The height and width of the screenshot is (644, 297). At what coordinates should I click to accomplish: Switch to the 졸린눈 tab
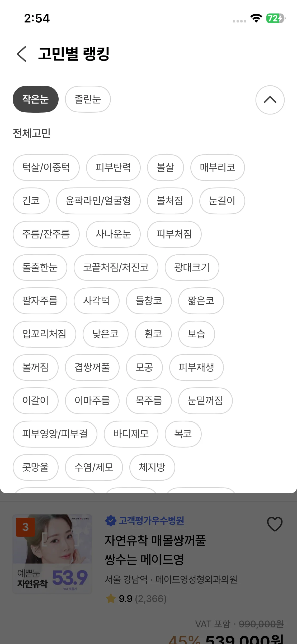[x=88, y=99]
